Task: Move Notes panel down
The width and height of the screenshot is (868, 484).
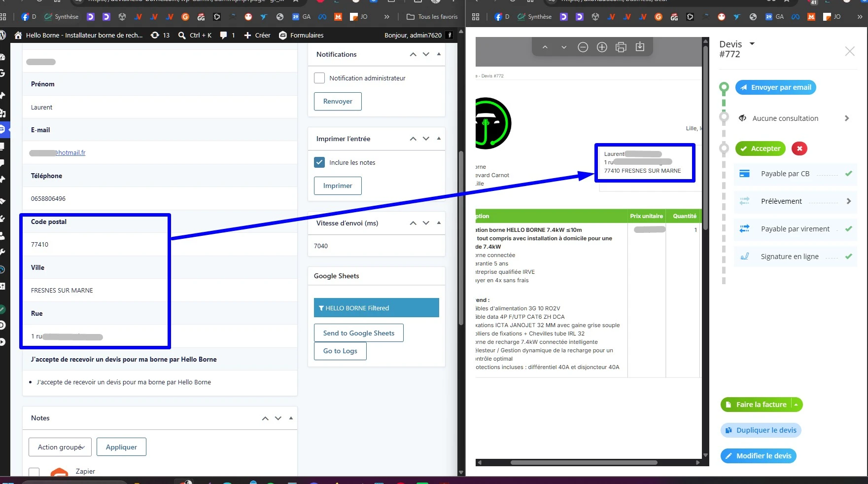Action: pyautogui.click(x=278, y=418)
